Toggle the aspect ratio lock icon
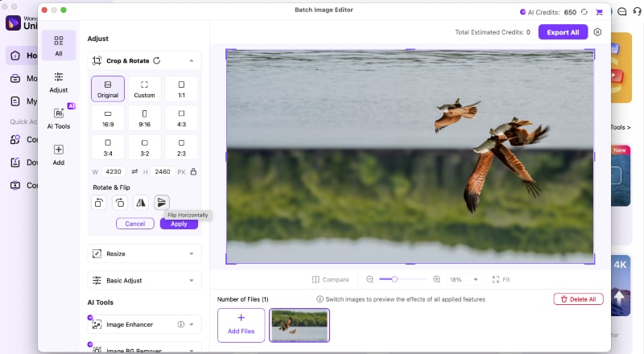This screenshot has width=644, height=354. tap(193, 171)
